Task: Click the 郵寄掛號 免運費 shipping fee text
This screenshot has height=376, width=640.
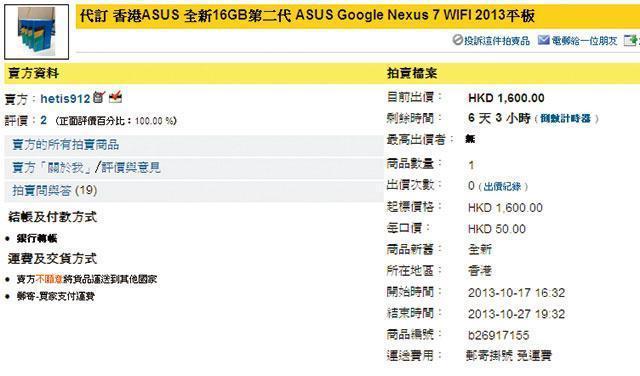Action: click(509, 356)
